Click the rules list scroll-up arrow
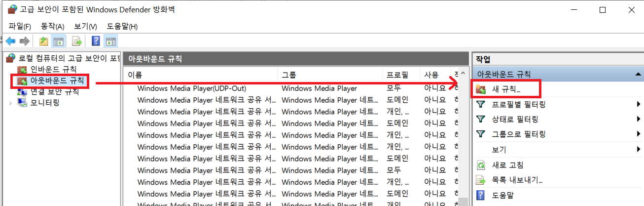The image size is (644, 206). [463, 72]
